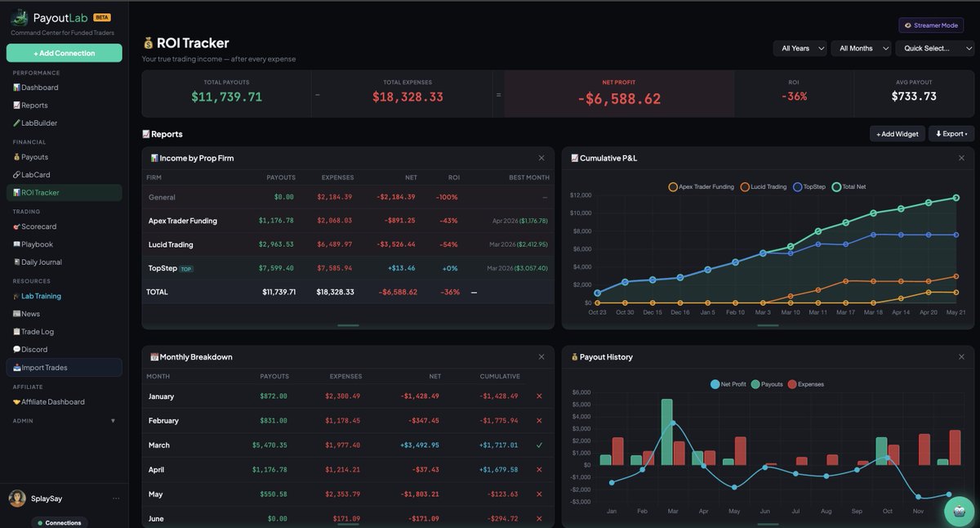Image resolution: width=980 pixels, height=528 pixels.
Task: Open LabBuilder from the sidebar
Action: tap(35, 123)
